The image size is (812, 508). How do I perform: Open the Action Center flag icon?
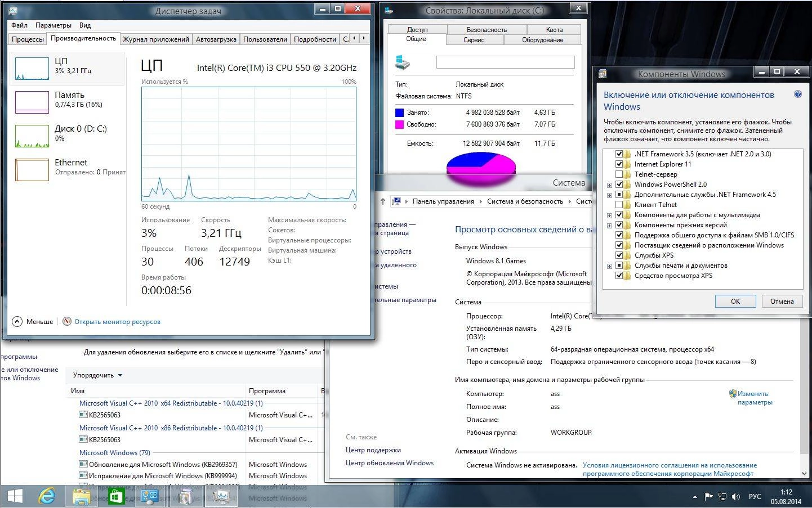click(708, 497)
